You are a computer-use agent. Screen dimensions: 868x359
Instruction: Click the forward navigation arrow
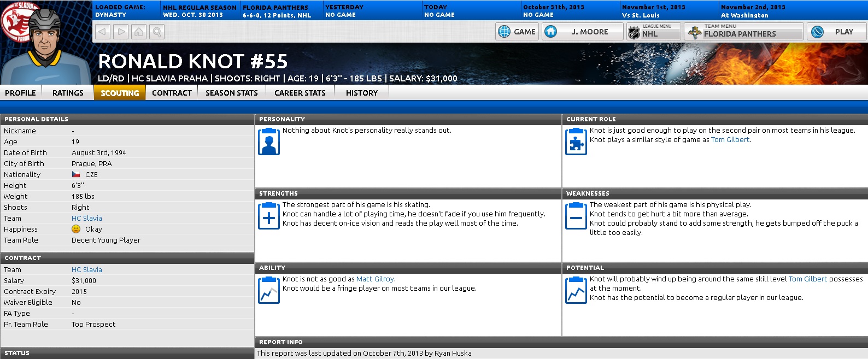point(121,32)
